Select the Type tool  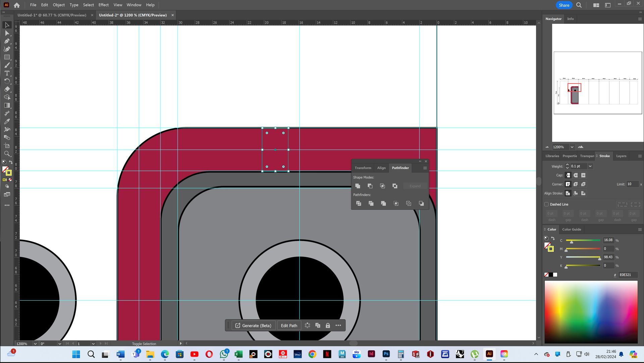coord(7,73)
